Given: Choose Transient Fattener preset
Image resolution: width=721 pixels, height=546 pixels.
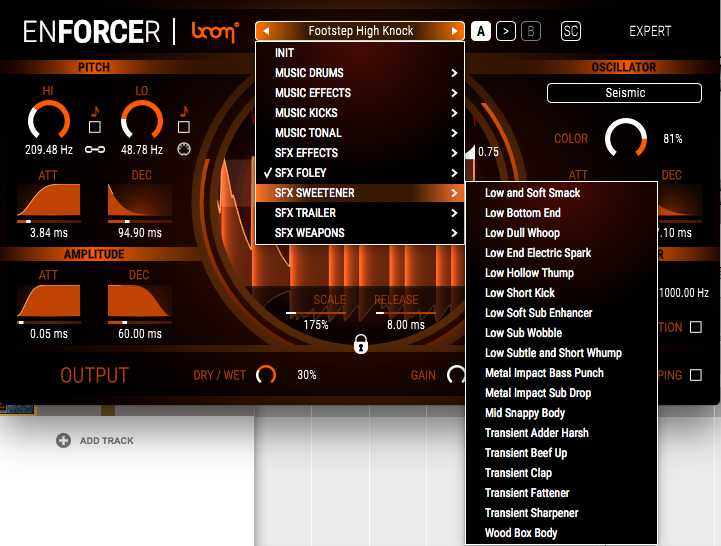Looking at the screenshot, I should pos(561,493).
